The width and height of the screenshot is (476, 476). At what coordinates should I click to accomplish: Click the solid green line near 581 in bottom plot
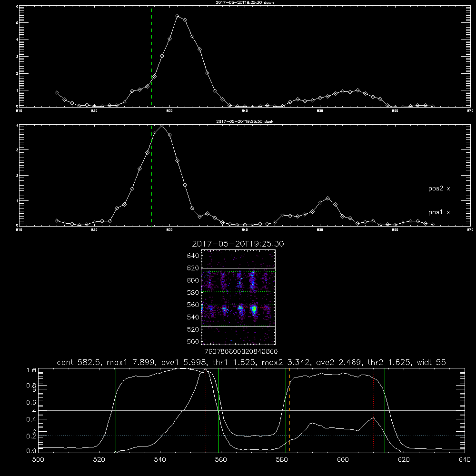click(286, 410)
